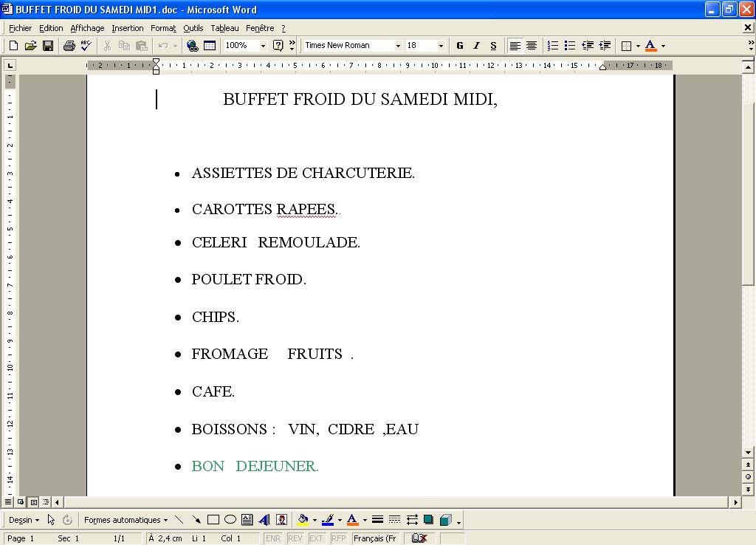Select the Rectangle drawing tool
Image resolution: width=756 pixels, height=545 pixels.
[213, 520]
